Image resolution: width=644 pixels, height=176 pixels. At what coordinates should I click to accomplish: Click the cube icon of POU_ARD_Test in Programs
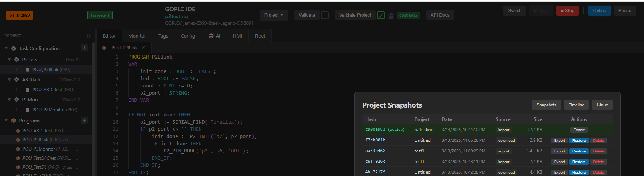(18, 131)
